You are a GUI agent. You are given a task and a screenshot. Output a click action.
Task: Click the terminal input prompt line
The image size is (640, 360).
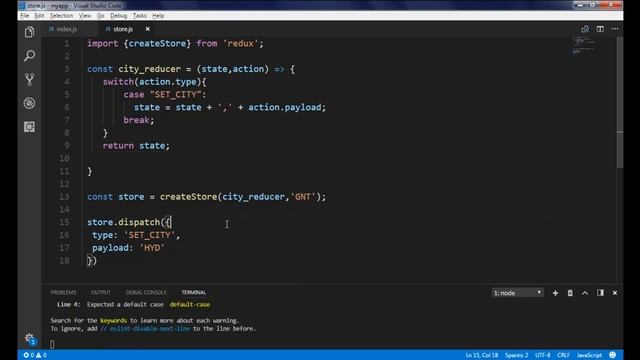pyautogui.click(x=52, y=344)
